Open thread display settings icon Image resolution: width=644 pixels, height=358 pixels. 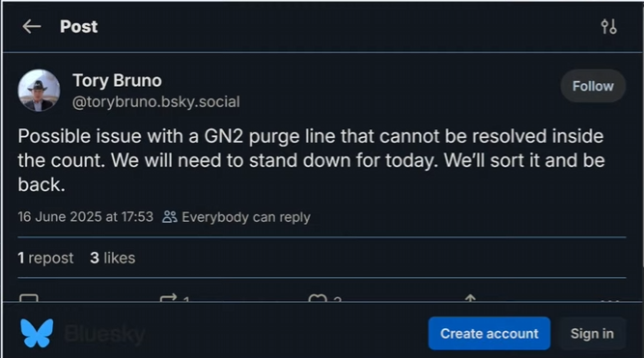click(x=608, y=27)
